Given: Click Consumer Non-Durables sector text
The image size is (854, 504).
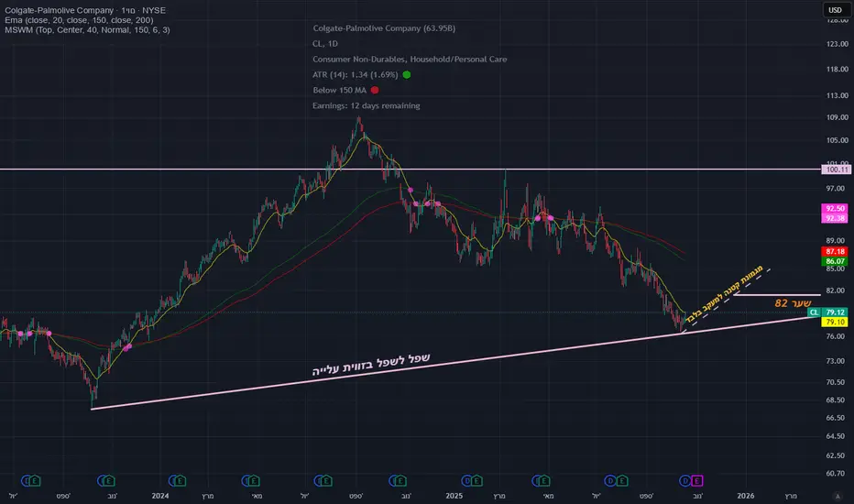Looking at the screenshot, I should pyautogui.click(x=410, y=59).
